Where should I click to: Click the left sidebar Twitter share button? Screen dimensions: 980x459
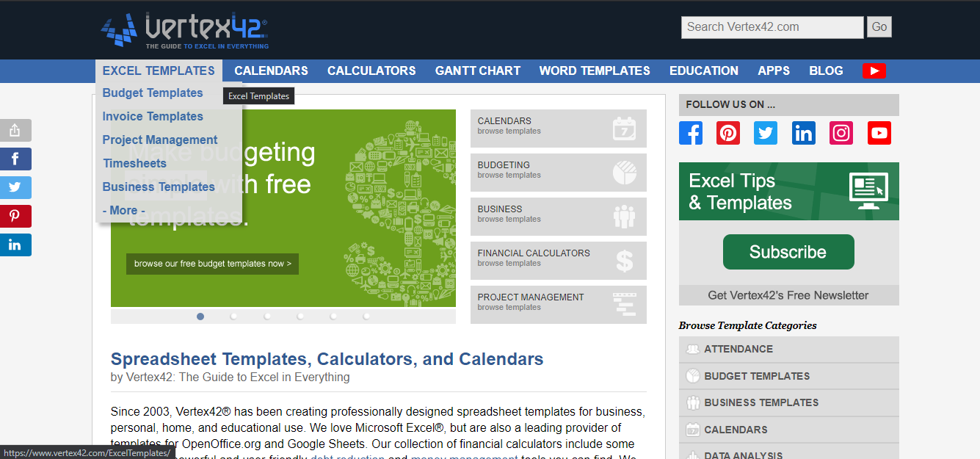[15, 187]
